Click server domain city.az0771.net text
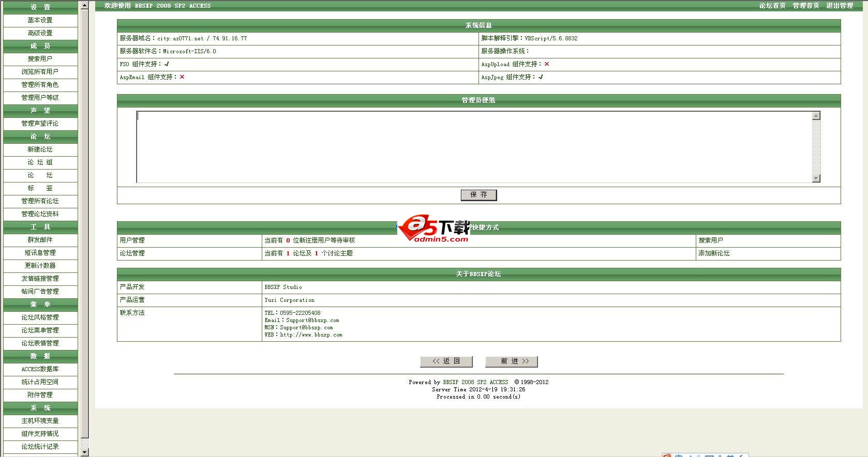Image resolution: width=868 pixels, height=457 pixels. pyautogui.click(x=181, y=39)
